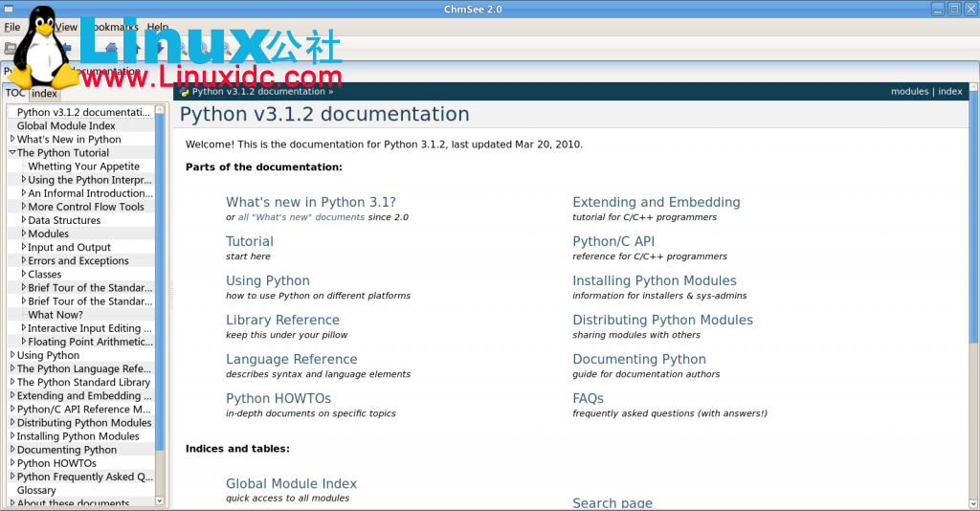Viewport: 980px width, 511px height.
Task: Select Global Module Index in the TOC tree
Action: pos(66,126)
